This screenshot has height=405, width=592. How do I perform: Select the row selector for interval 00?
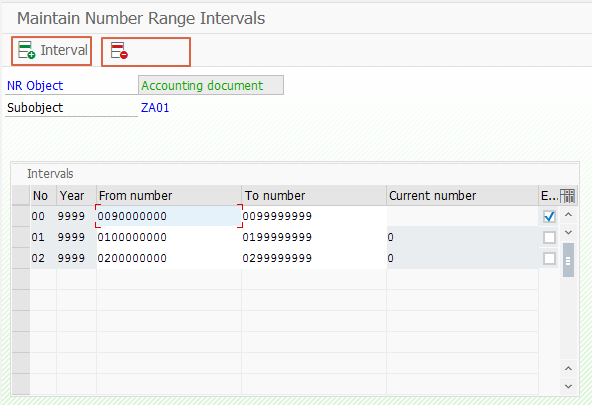point(21,216)
